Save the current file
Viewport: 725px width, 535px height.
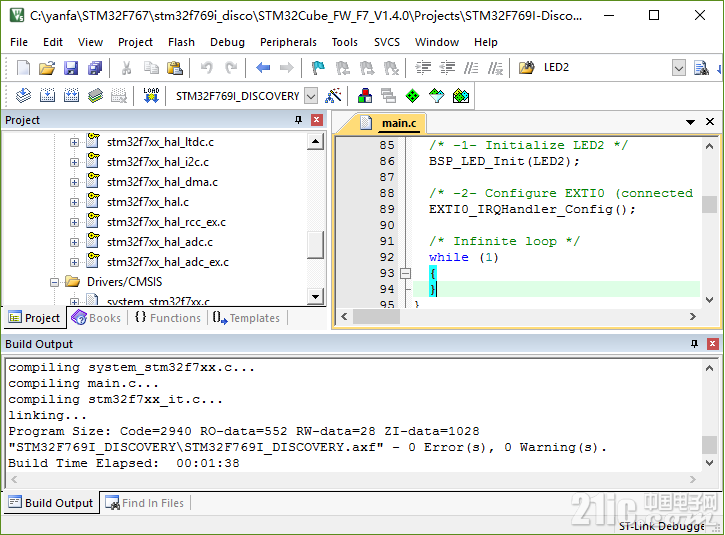click(71, 68)
